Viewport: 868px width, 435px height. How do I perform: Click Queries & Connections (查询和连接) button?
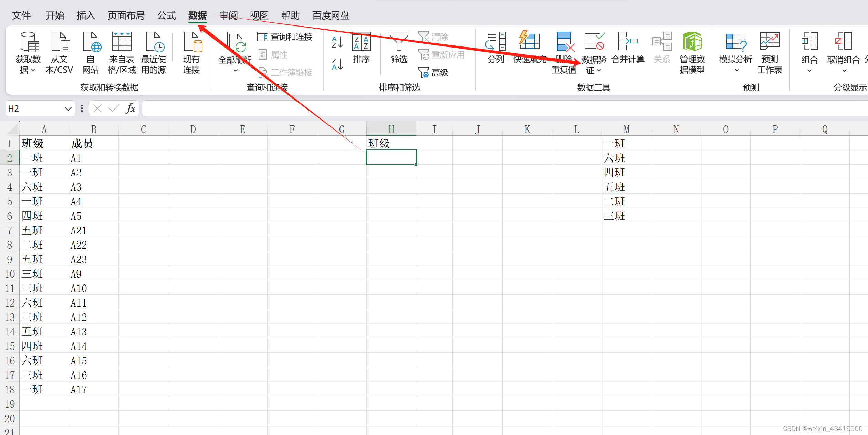click(x=285, y=37)
